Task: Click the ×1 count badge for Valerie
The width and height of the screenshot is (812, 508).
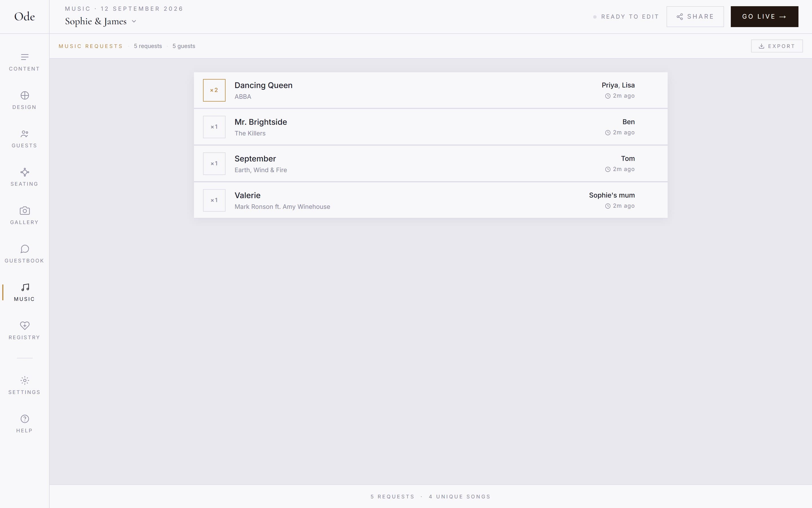Action: [214, 200]
